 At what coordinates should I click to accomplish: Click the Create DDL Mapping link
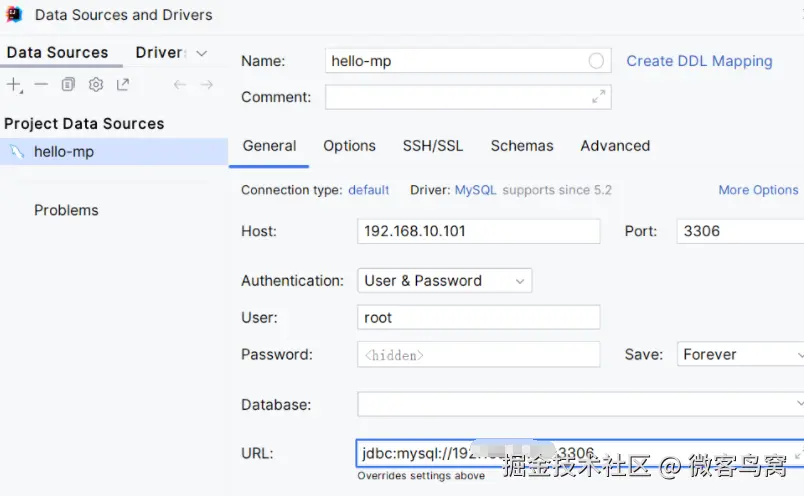coord(699,61)
